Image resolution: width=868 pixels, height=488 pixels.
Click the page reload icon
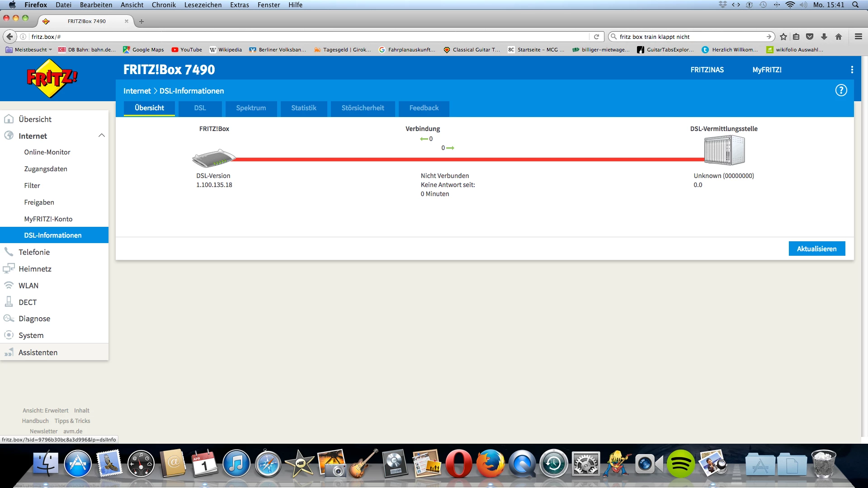596,37
